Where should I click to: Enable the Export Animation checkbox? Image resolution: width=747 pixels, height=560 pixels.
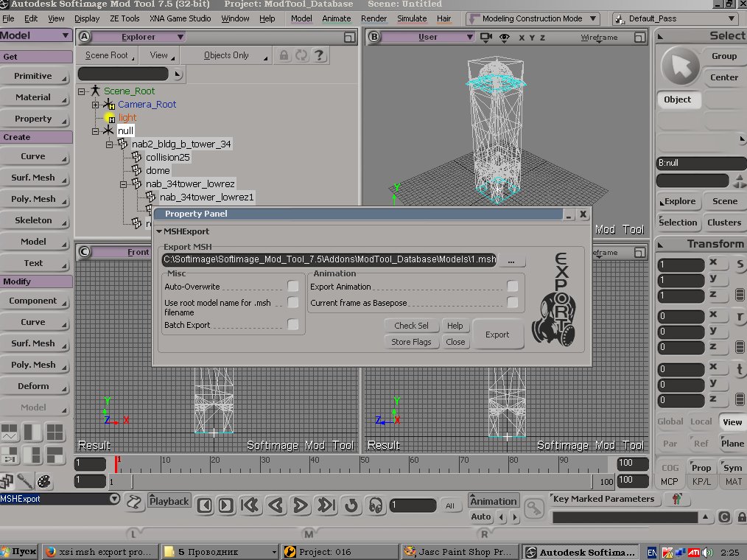coord(513,285)
